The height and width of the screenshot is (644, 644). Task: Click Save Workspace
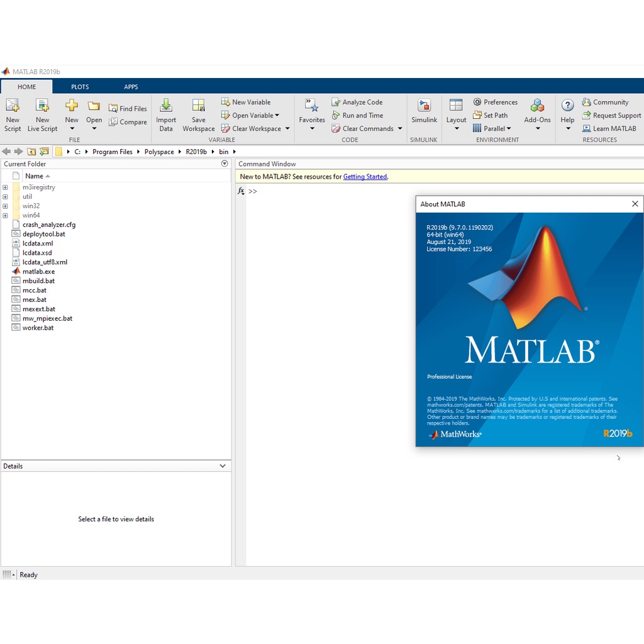(199, 115)
